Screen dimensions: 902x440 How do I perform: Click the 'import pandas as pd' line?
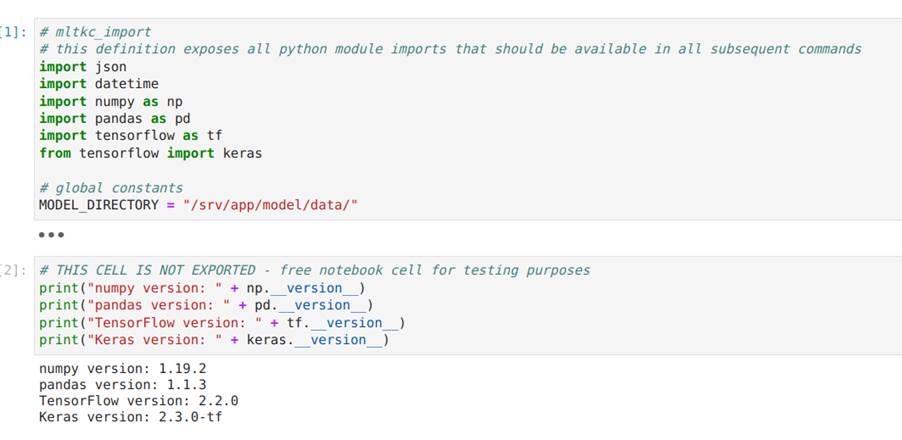point(115,118)
